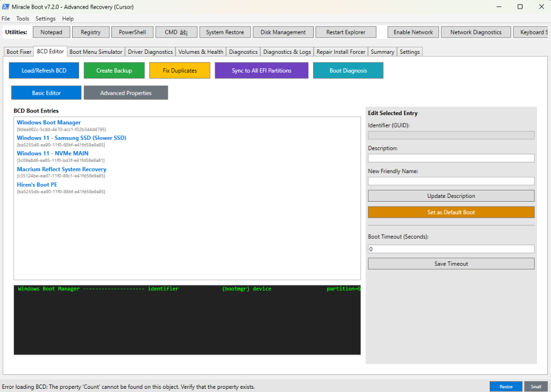Restart Explorer using the utility button

click(x=345, y=32)
